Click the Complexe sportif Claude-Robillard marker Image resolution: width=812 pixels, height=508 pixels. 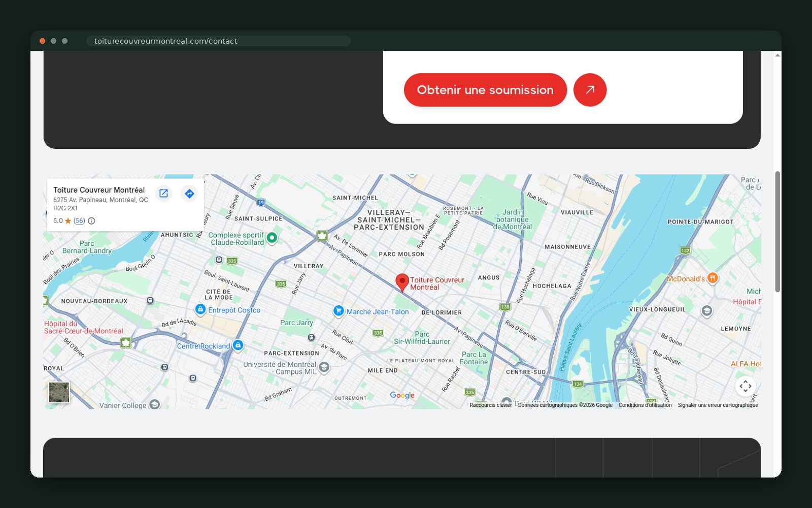272,238
